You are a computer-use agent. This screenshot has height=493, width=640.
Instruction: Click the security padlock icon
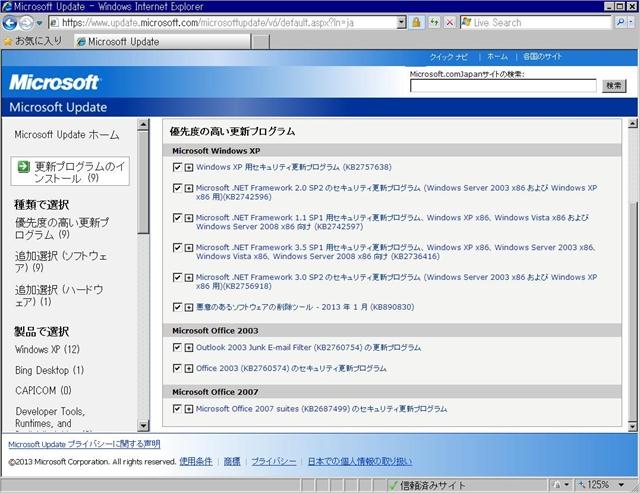[417, 22]
